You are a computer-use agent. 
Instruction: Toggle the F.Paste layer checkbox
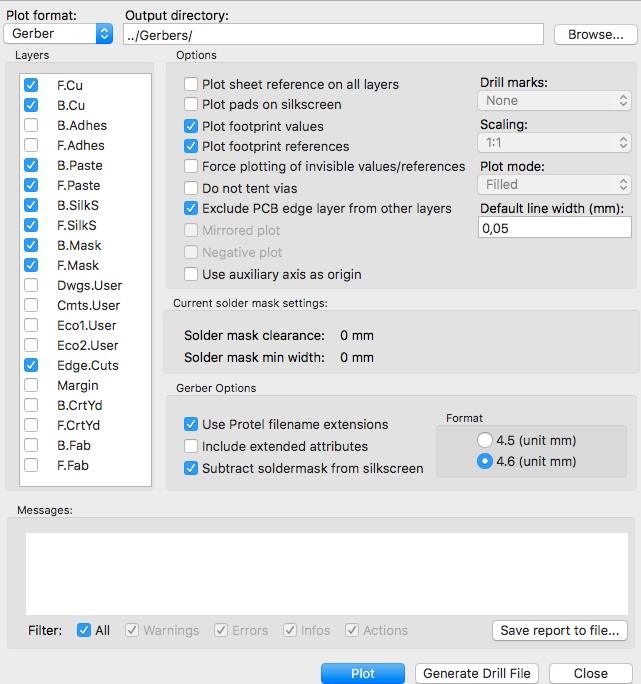[31, 185]
